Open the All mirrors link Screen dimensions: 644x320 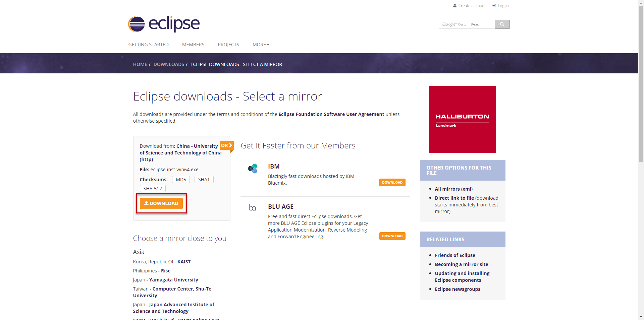click(447, 189)
